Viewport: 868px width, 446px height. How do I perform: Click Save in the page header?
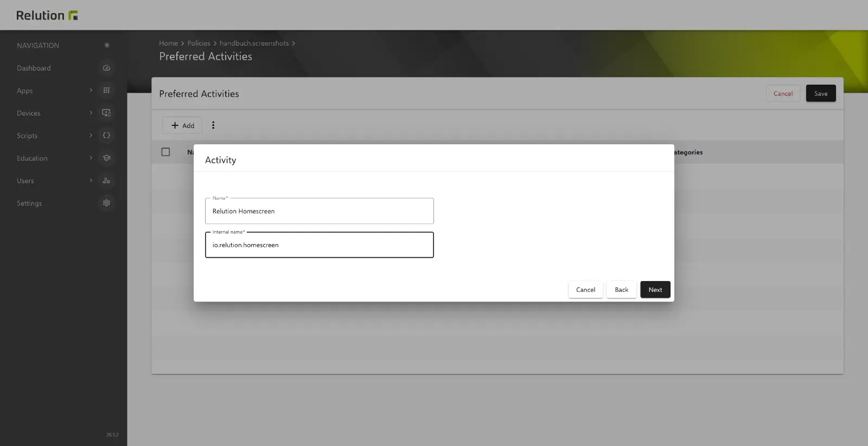[821, 93]
